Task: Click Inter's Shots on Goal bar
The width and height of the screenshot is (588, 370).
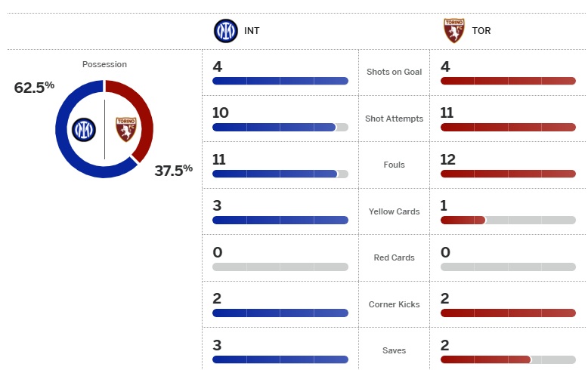Action: tap(280, 81)
